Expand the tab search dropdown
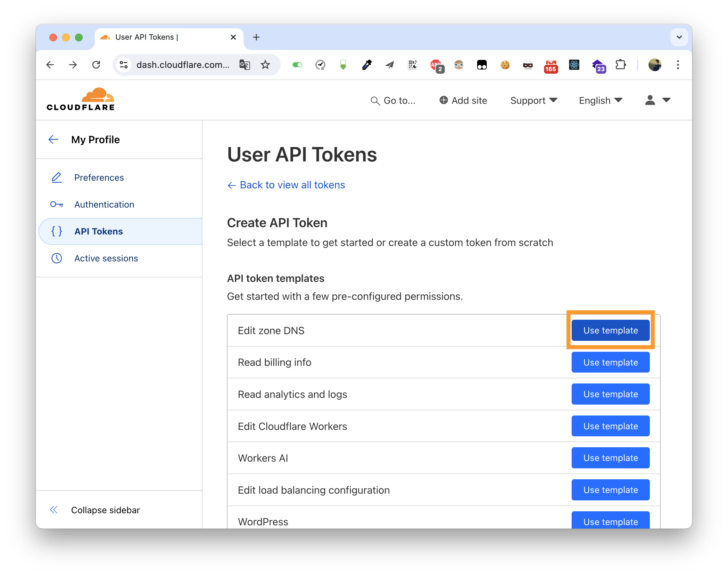The width and height of the screenshot is (728, 576). [x=679, y=37]
